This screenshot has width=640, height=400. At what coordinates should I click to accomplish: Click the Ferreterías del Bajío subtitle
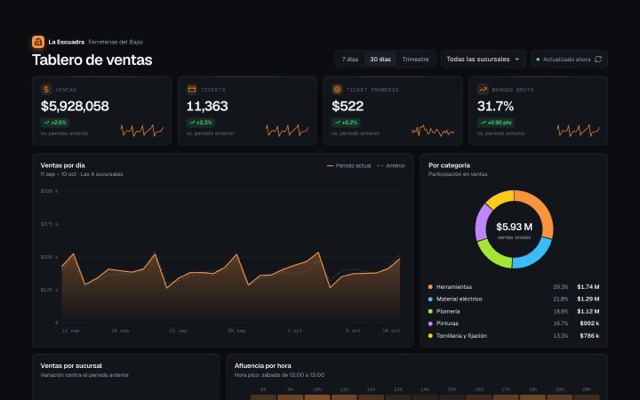tap(116, 42)
